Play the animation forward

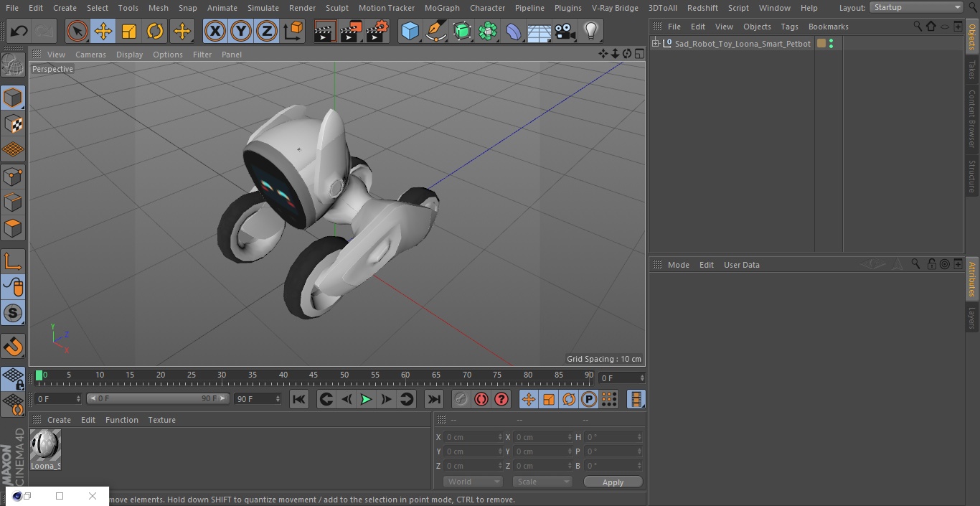point(366,399)
